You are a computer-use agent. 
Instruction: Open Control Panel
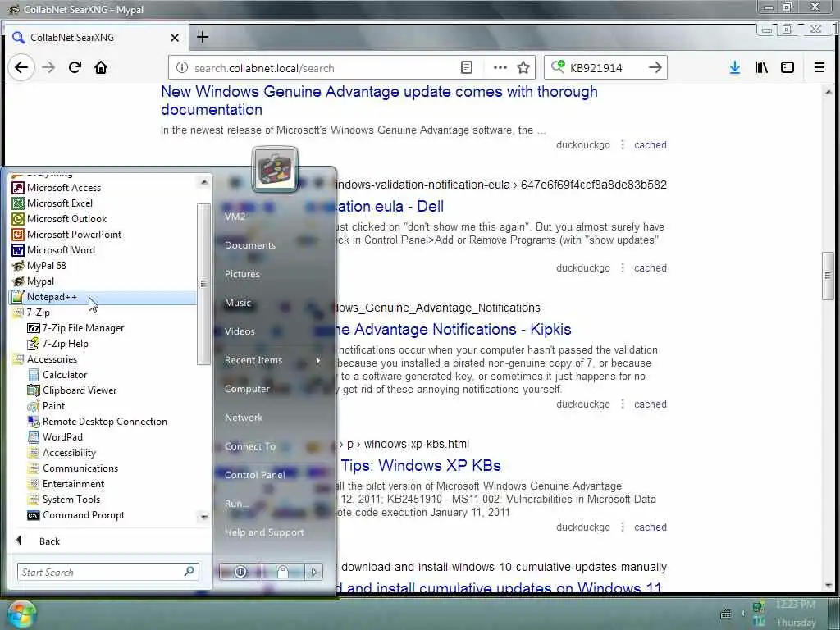[x=254, y=475]
